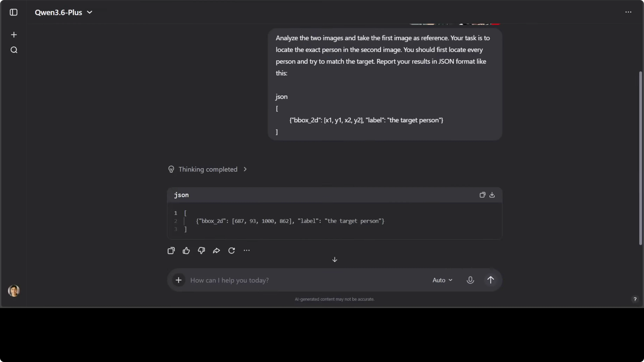Click the attachment plus button in input
The image size is (644, 362).
178,280
